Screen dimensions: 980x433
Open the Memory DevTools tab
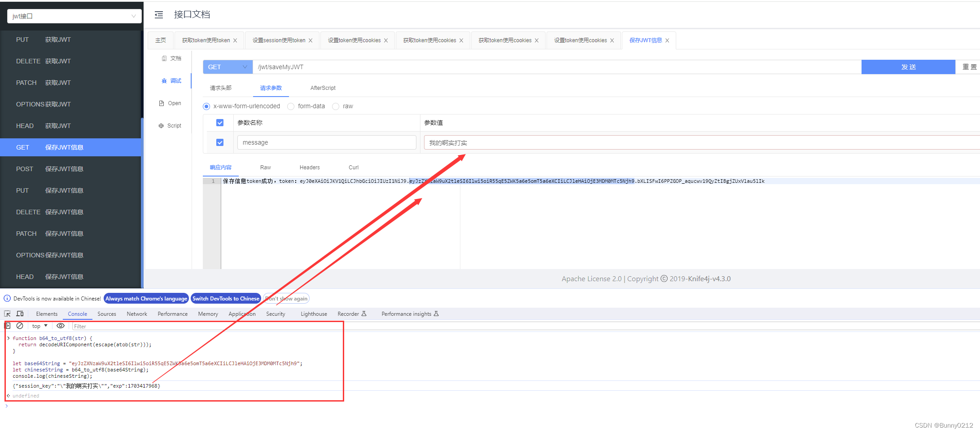coord(208,314)
